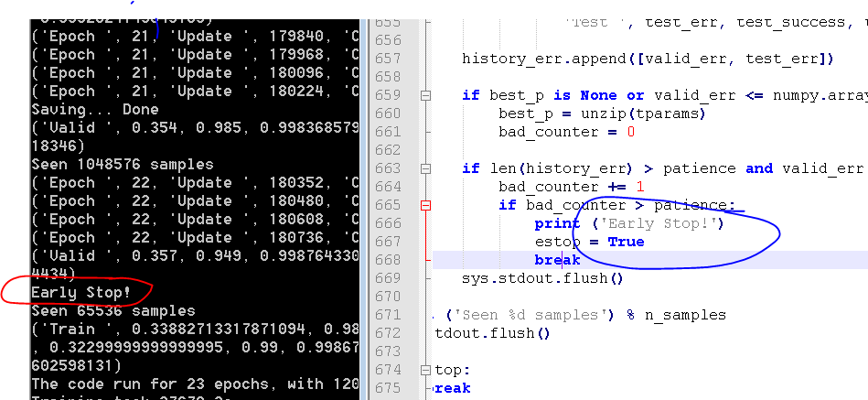Collapse the fold marker at line 663
Screen dimensions: 868x400
pos(425,168)
